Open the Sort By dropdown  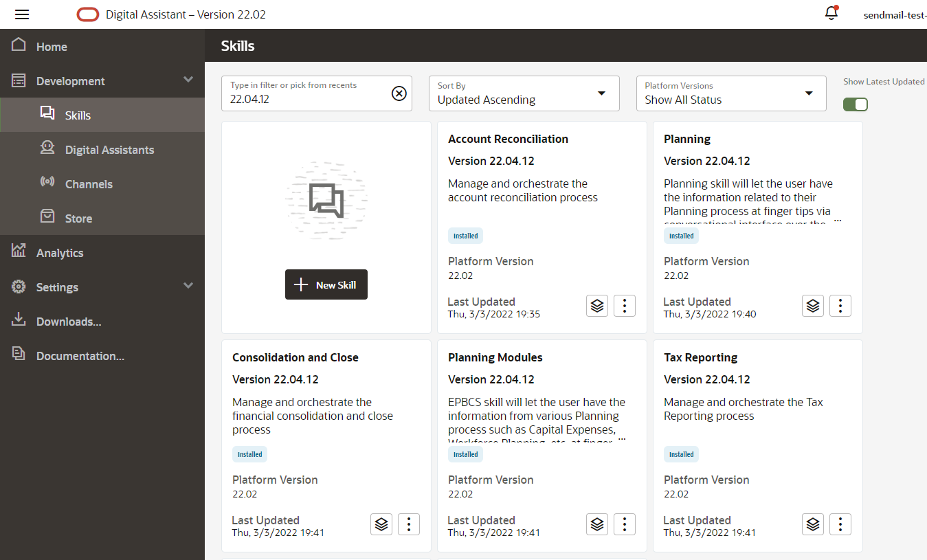pyautogui.click(x=524, y=93)
